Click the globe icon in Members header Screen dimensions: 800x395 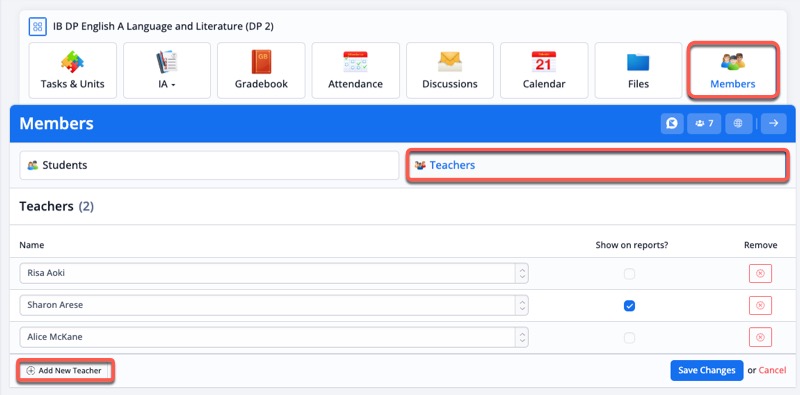click(x=738, y=124)
